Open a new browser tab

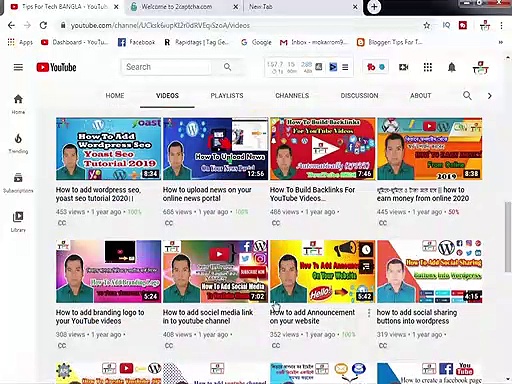click(374, 7)
